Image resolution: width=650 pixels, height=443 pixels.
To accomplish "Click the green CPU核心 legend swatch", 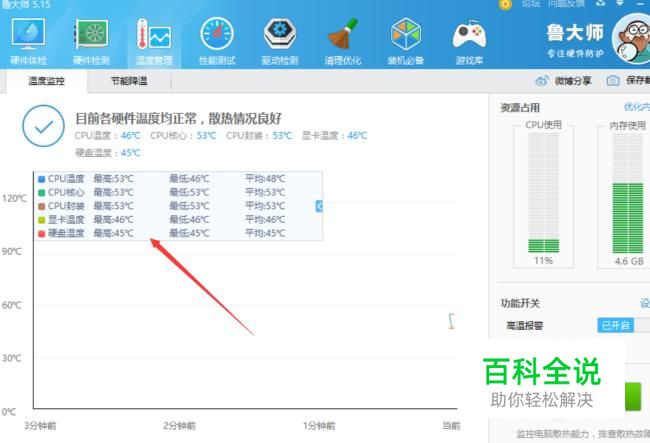I will [41, 193].
